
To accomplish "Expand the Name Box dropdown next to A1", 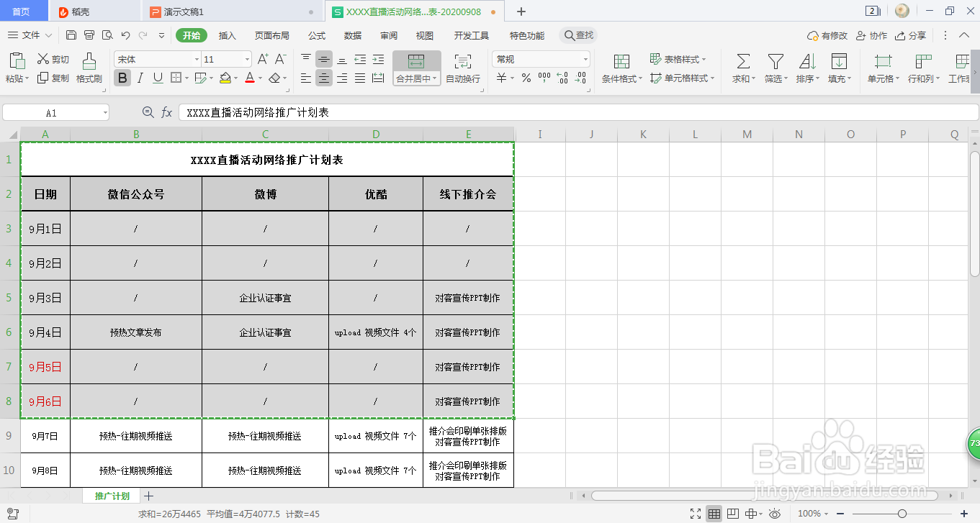I will click(105, 113).
